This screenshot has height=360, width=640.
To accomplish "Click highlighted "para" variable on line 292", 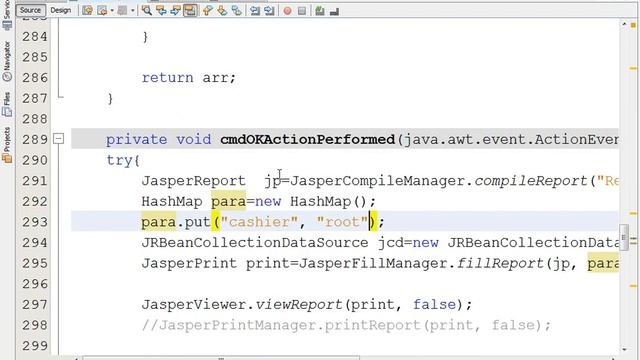I will click(x=228, y=201).
